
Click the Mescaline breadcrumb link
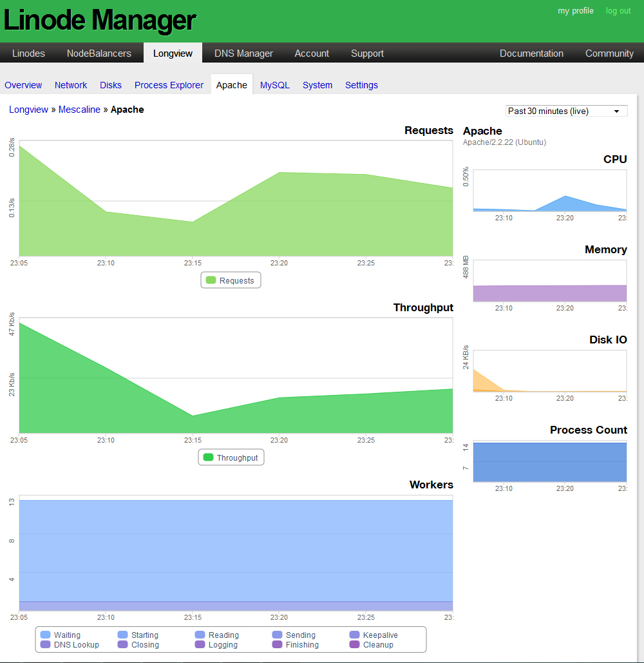pyautogui.click(x=79, y=110)
